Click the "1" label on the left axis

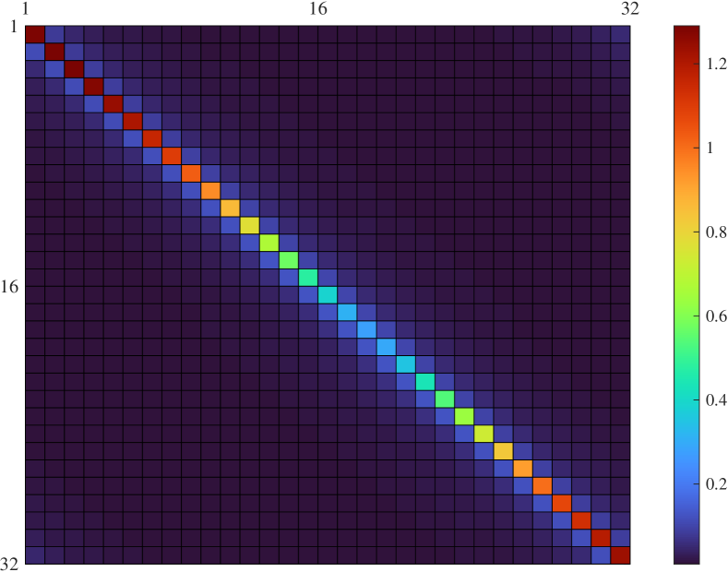click(x=14, y=27)
